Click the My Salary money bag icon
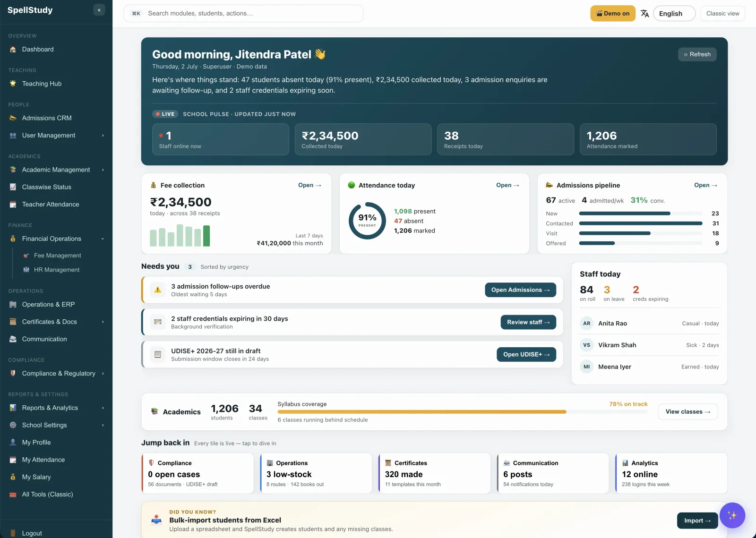The height and width of the screenshot is (538, 756). click(x=13, y=477)
